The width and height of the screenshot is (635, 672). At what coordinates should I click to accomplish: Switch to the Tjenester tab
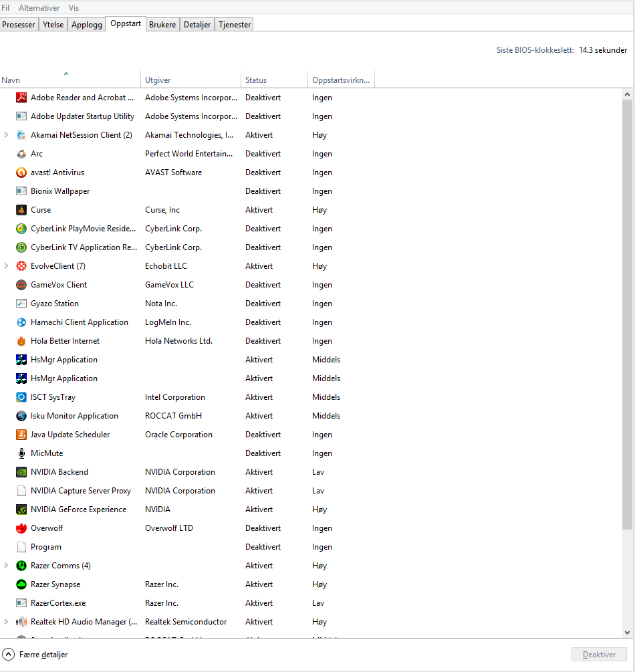pyautogui.click(x=235, y=25)
